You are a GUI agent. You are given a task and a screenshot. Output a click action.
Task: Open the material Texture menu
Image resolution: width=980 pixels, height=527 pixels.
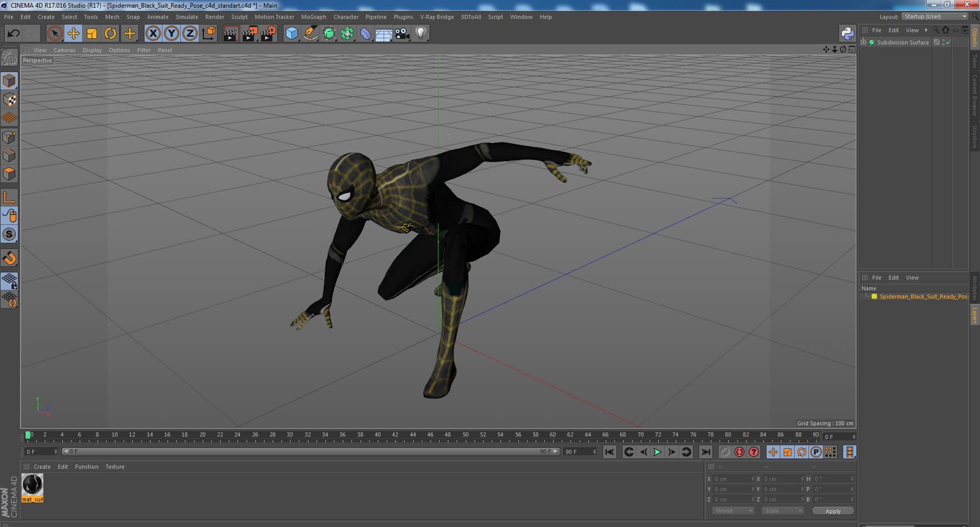click(115, 467)
